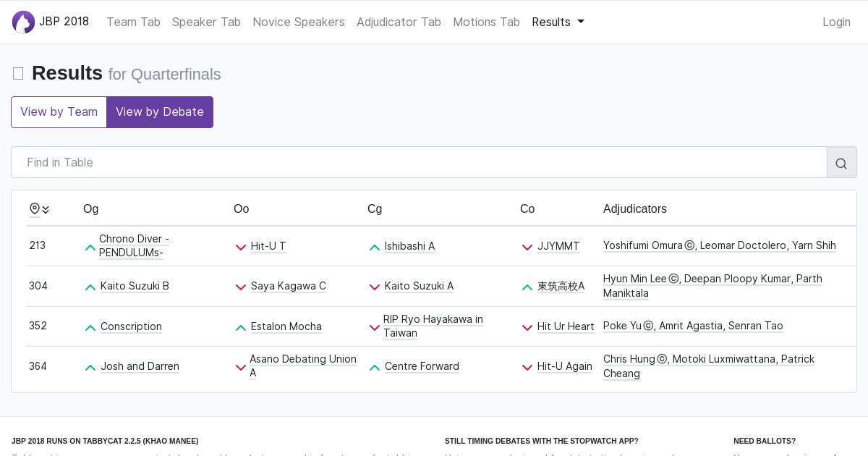Open adjudicator Yoshifumi Omura's entry
Image resolution: width=868 pixels, height=456 pixels.
click(x=643, y=246)
